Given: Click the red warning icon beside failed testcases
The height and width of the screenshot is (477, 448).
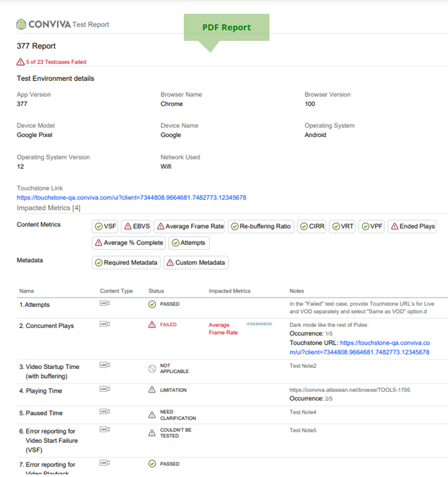Looking at the screenshot, I should (x=20, y=62).
